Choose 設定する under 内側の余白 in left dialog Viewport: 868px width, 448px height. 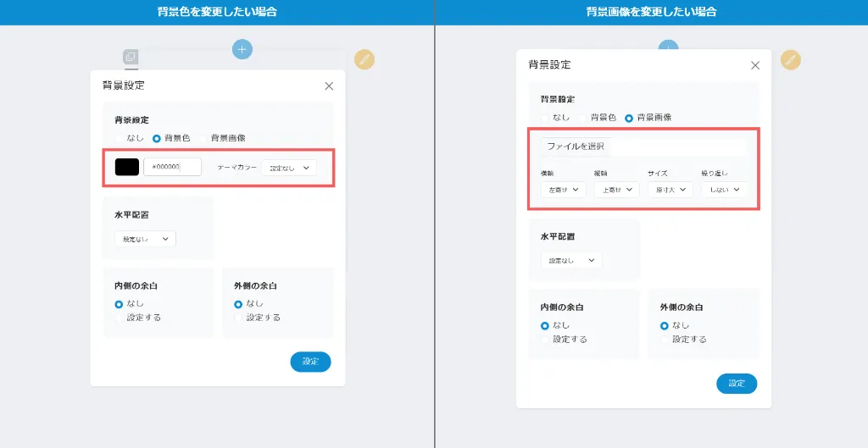(120, 318)
